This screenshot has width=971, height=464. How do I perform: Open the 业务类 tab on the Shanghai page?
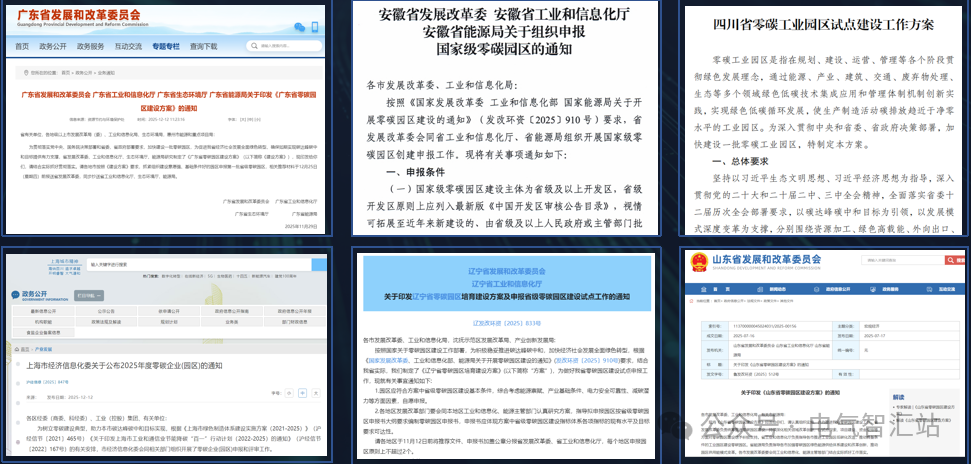coord(232,322)
